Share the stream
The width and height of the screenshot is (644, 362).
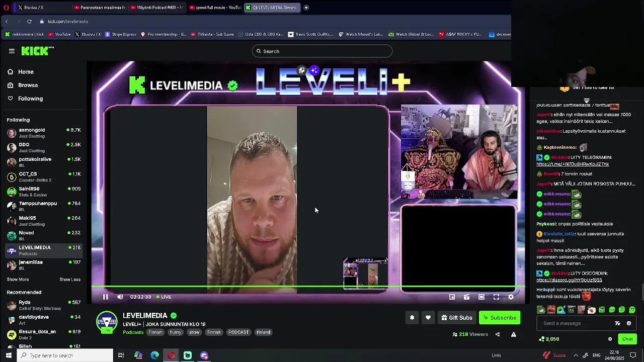[498, 334]
